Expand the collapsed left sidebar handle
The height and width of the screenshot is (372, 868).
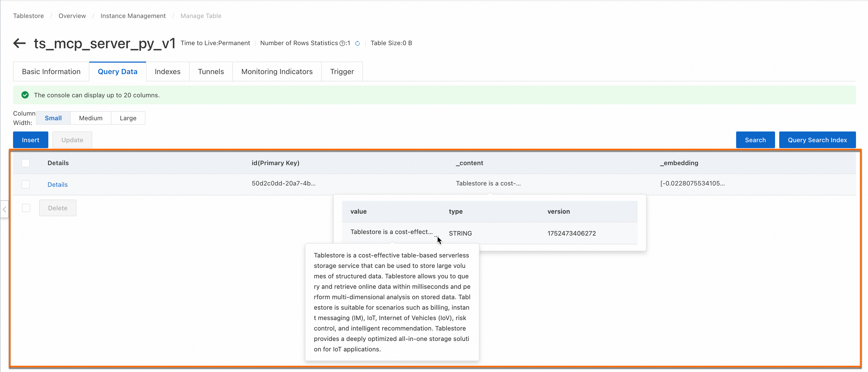pos(4,209)
